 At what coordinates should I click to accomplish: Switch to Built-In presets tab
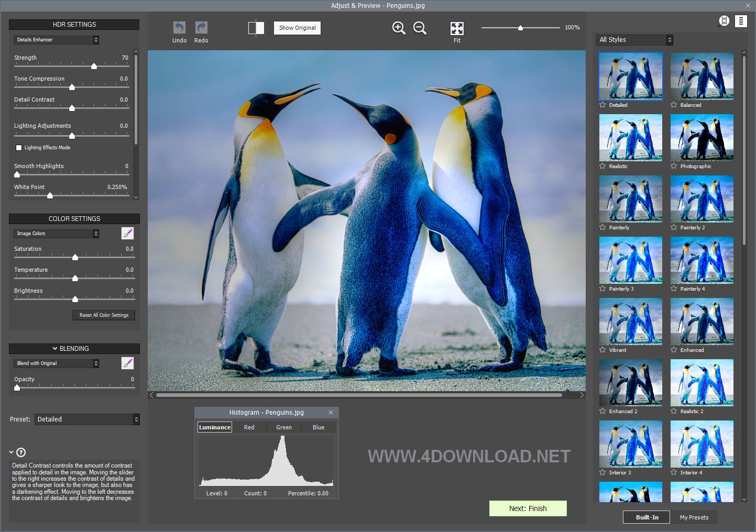647,517
